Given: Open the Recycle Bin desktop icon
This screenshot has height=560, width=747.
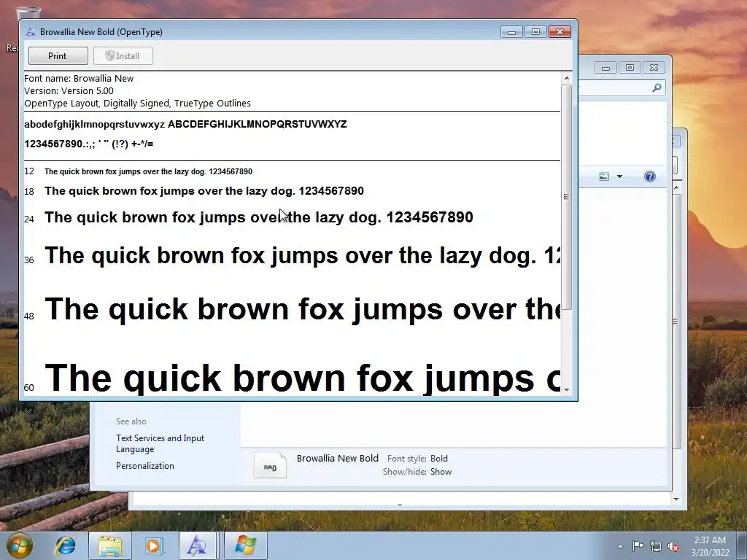Looking at the screenshot, I should tap(19, 28).
